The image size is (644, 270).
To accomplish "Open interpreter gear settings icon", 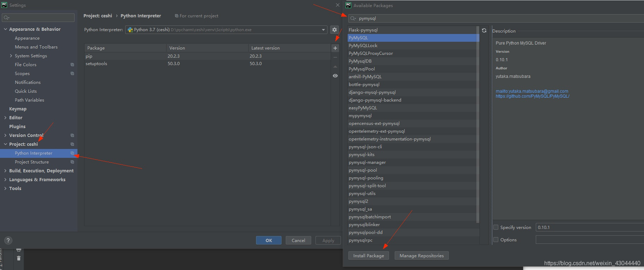I will click(x=335, y=30).
